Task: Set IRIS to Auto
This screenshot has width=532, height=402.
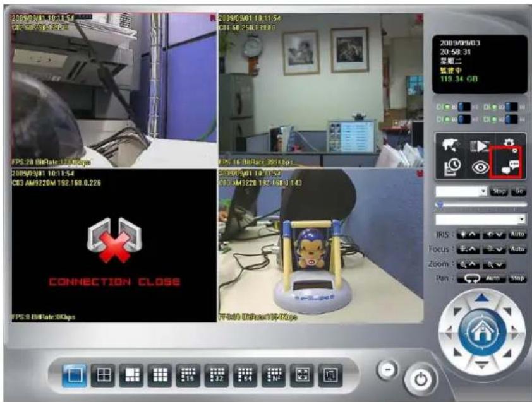Action: point(517,234)
